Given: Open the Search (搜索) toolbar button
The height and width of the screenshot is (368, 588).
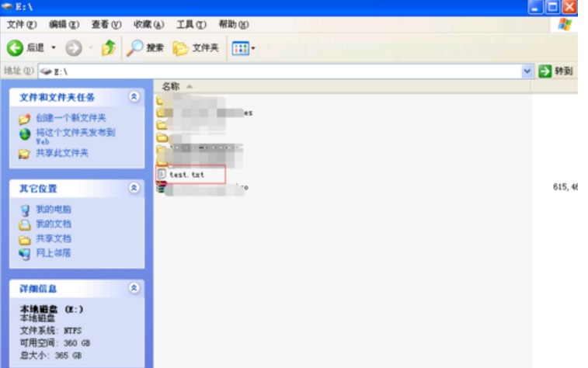Looking at the screenshot, I should [145, 48].
